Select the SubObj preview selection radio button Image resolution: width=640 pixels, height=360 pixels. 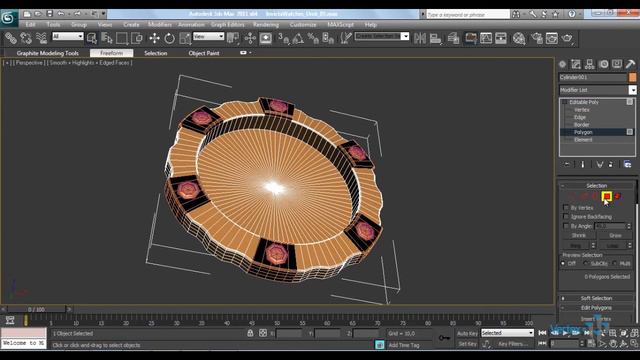pos(586,264)
